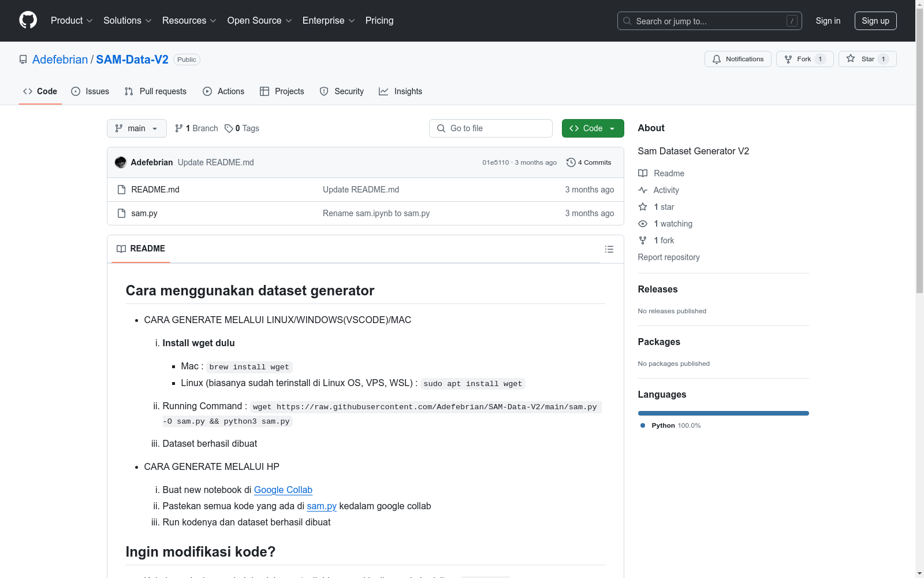Switch to the Code tab
Screen dimensions: 924x578
coord(40,91)
